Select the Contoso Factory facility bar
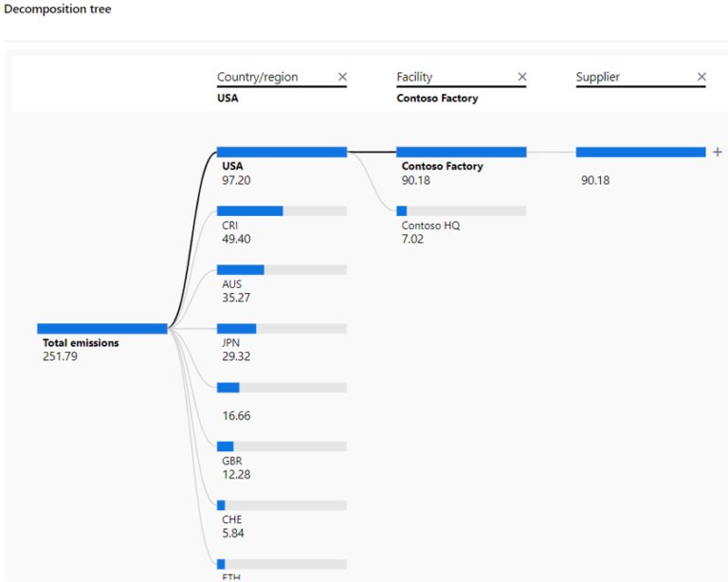The image size is (728, 582). pyautogui.click(x=461, y=152)
